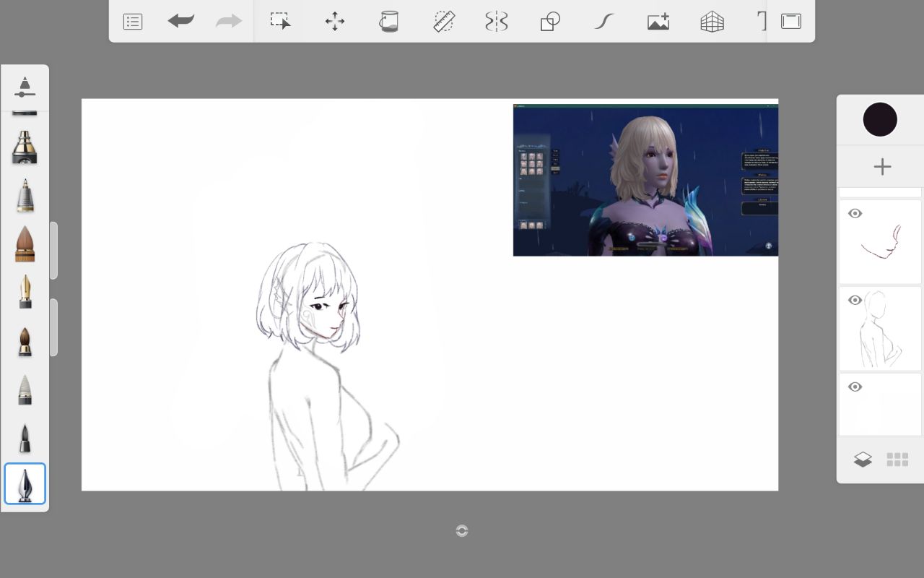This screenshot has width=924, height=578.
Task: Click the Redo arrow
Action: click(229, 21)
